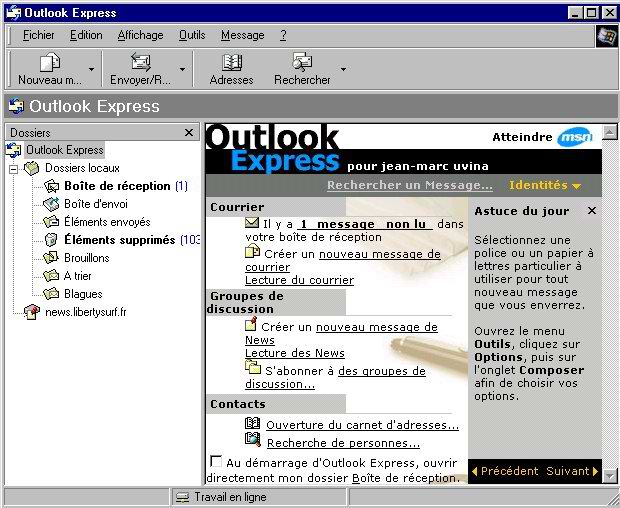Open the ? help menu

pyautogui.click(x=283, y=35)
